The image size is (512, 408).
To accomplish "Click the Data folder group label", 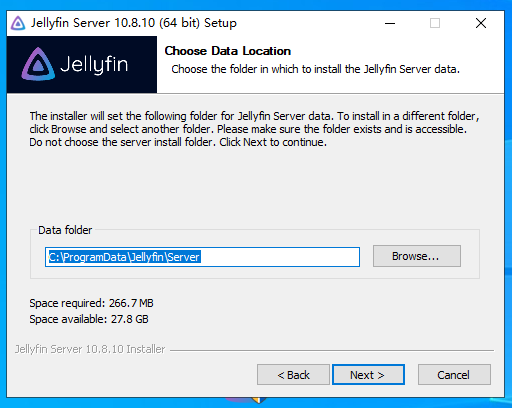I will click(65, 230).
